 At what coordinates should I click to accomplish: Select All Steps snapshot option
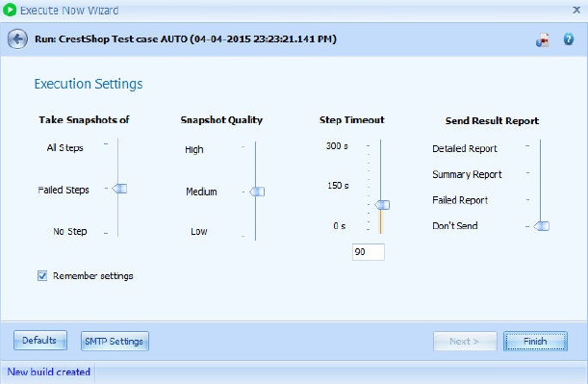tap(64, 148)
